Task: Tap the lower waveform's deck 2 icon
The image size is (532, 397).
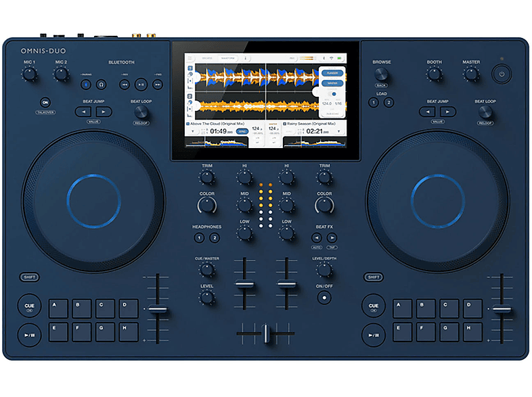Action: pos(190,96)
